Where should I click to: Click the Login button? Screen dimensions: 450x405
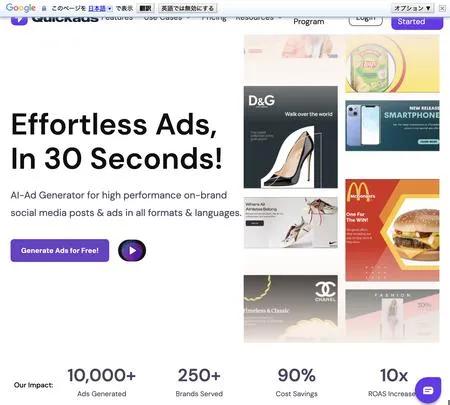[365, 20]
